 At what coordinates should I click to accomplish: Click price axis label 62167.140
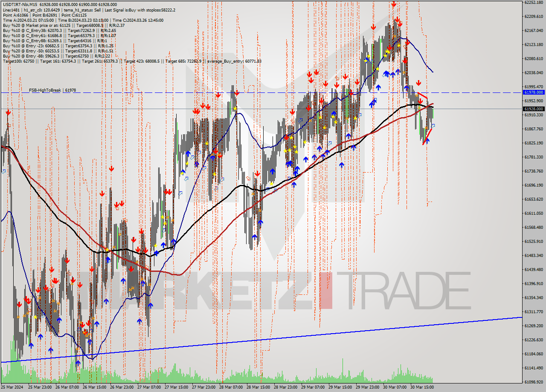point(534,30)
